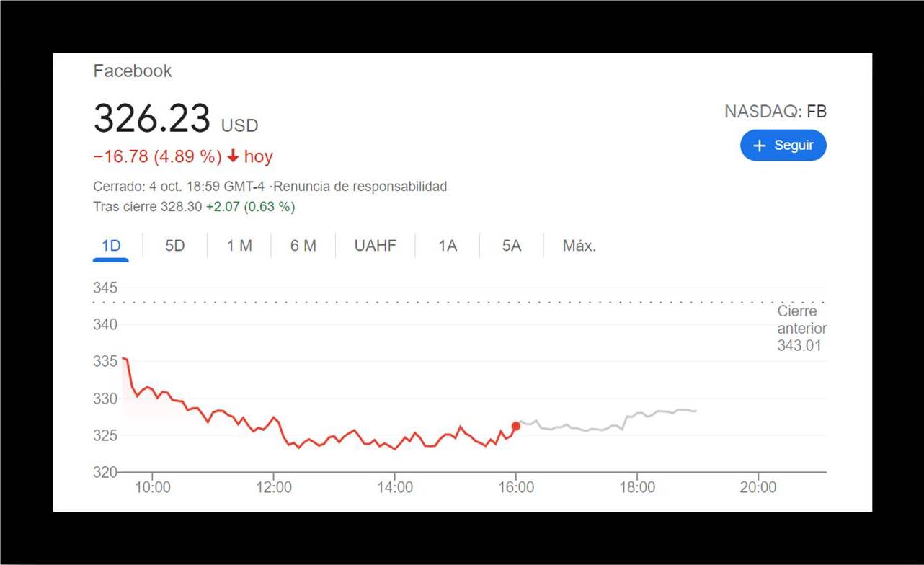Viewport: 924px width, 565px height.
Task: Select the Máx. time range tab
Action: point(579,246)
